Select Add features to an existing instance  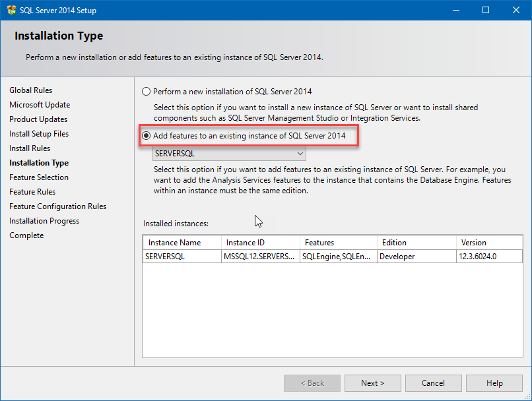[x=146, y=136]
